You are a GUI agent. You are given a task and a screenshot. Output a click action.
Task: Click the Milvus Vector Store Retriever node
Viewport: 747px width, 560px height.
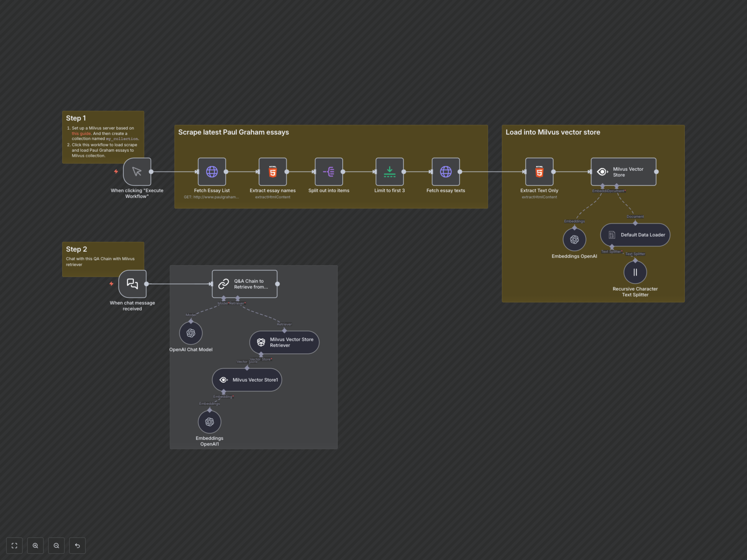click(284, 342)
